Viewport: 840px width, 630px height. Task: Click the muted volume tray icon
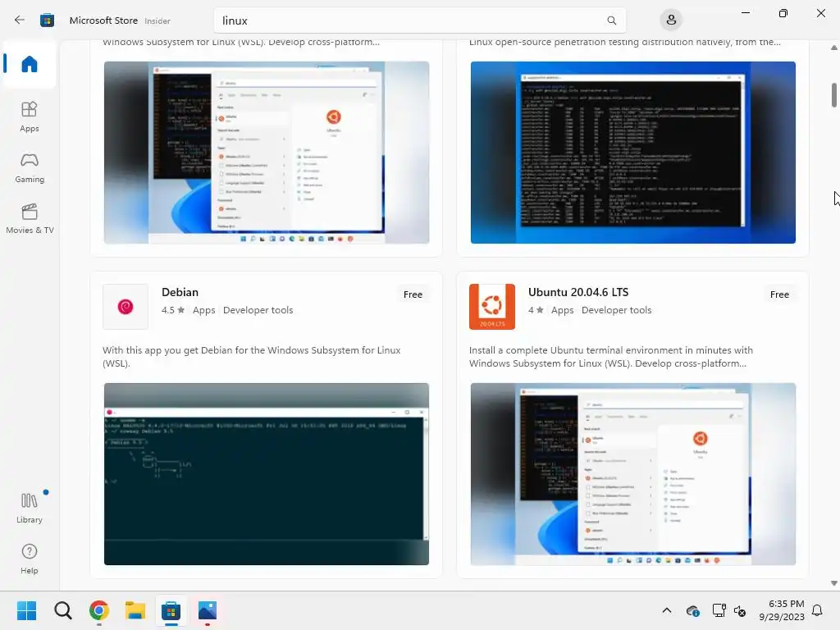pyautogui.click(x=740, y=610)
